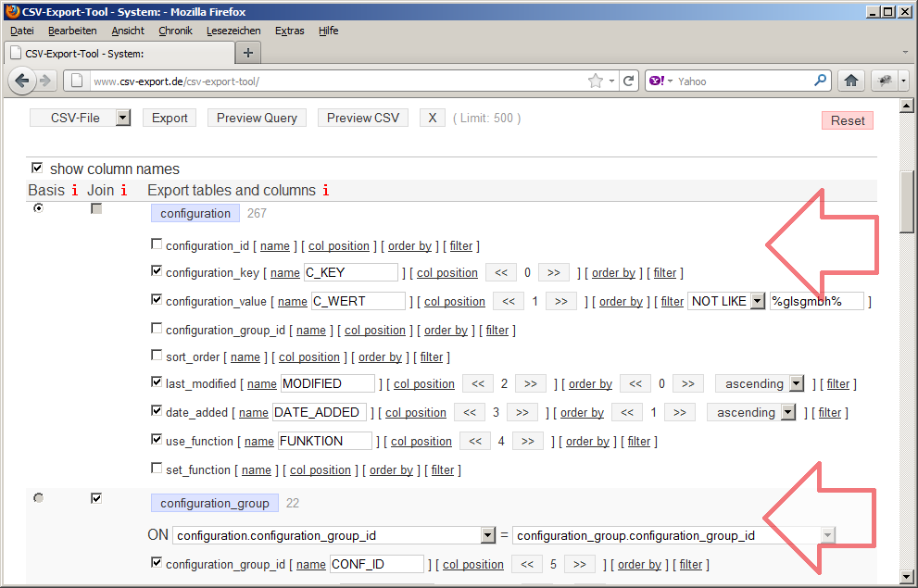Viewport: 918px width, 588px height.
Task: Increase date_added order by priority
Action: pyautogui.click(x=679, y=412)
